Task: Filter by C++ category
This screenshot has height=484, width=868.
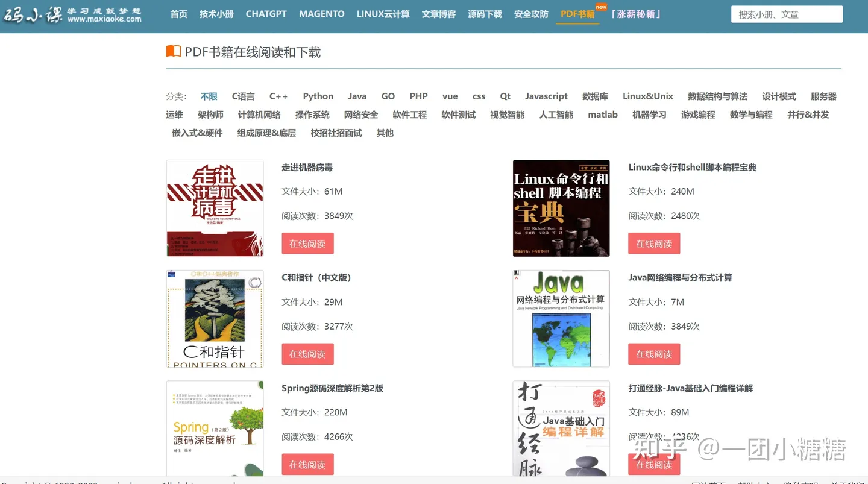Action: pos(278,96)
